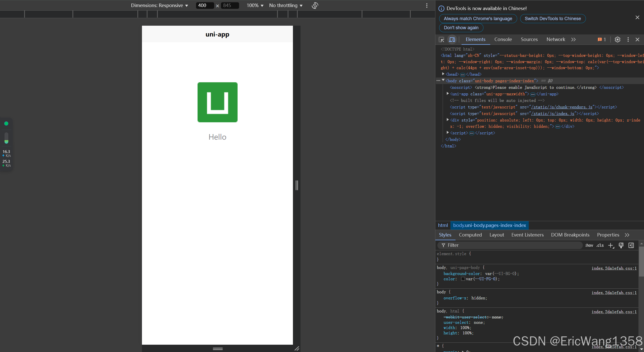
Task: Click the Switch DevTools to Chinese button
Action: click(x=553, y=18)
